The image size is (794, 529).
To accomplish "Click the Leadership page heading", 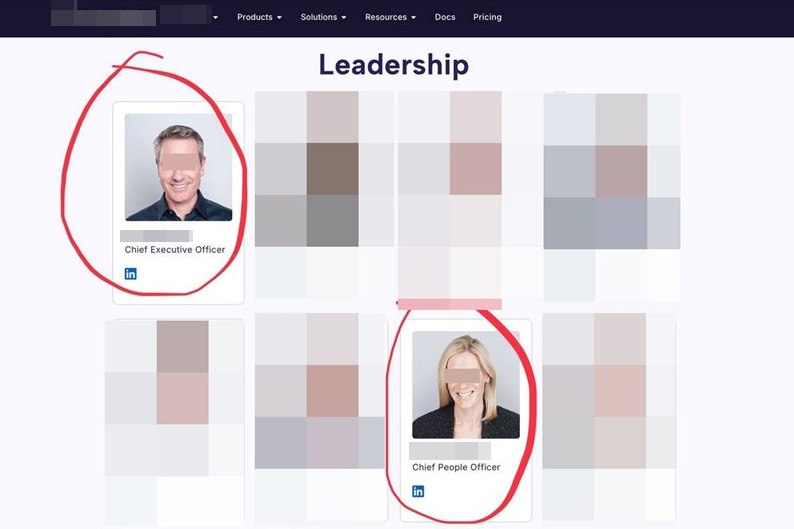I will [394, 65].
